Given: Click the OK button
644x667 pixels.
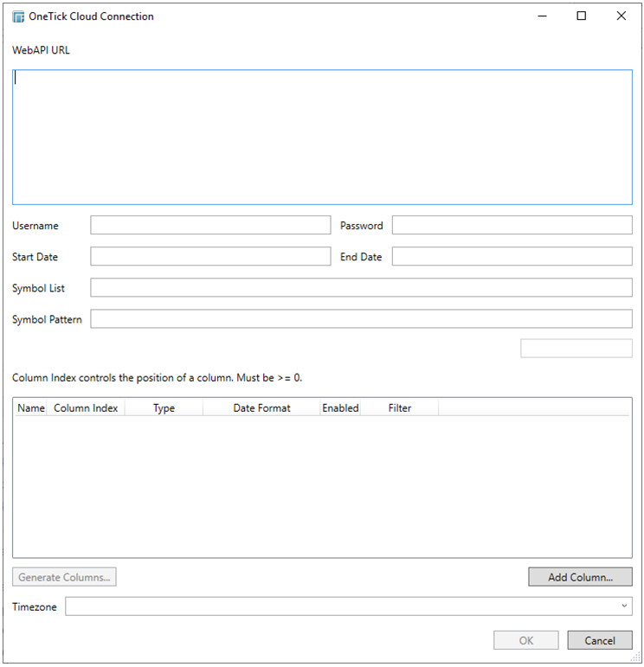Looking at the screenshot, I should [x=526, y=640].
